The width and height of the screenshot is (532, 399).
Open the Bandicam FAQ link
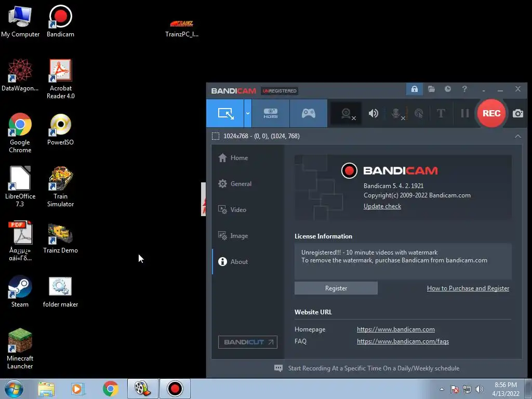[403, 341]
